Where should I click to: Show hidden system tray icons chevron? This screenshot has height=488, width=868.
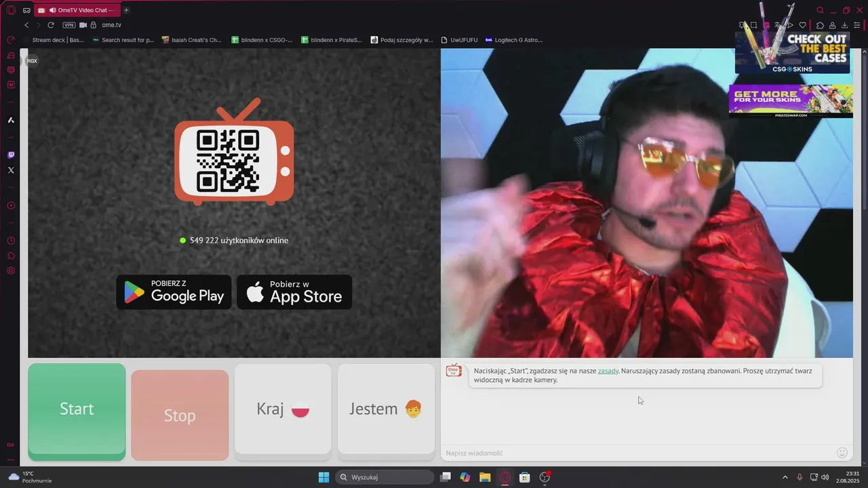[785, 477]
